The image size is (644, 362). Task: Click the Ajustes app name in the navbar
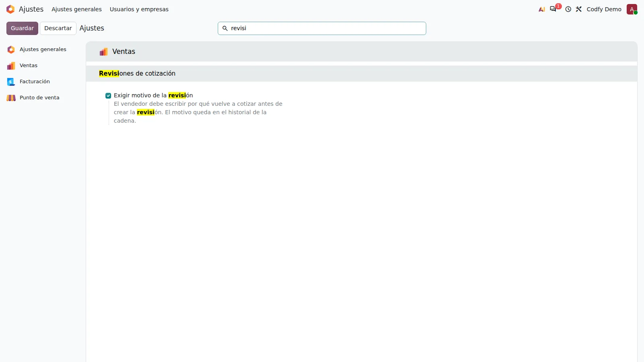pos(31,9)
